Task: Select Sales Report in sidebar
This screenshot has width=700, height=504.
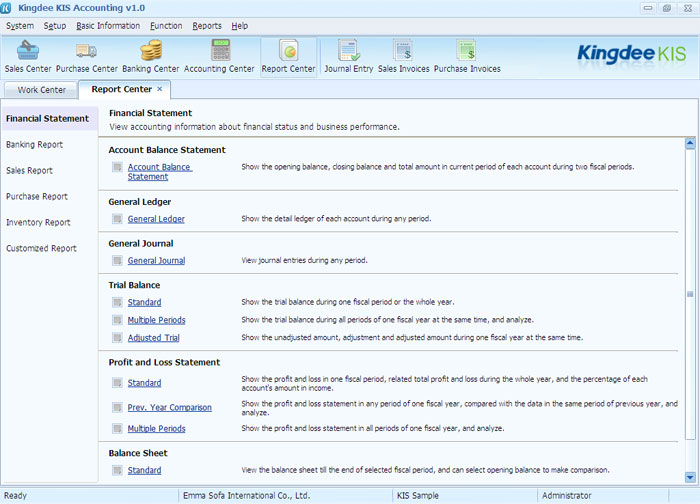Action: (29, 171)
